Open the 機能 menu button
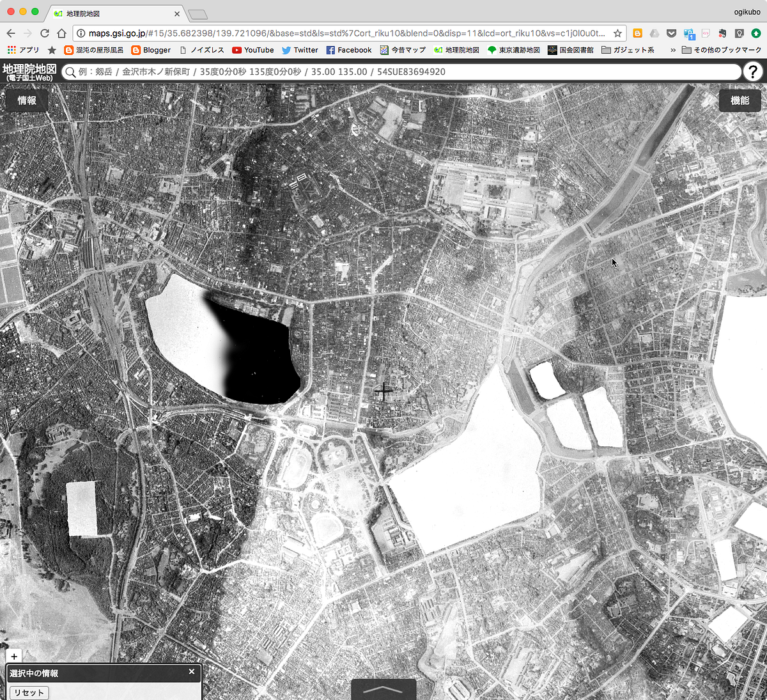 740,100
